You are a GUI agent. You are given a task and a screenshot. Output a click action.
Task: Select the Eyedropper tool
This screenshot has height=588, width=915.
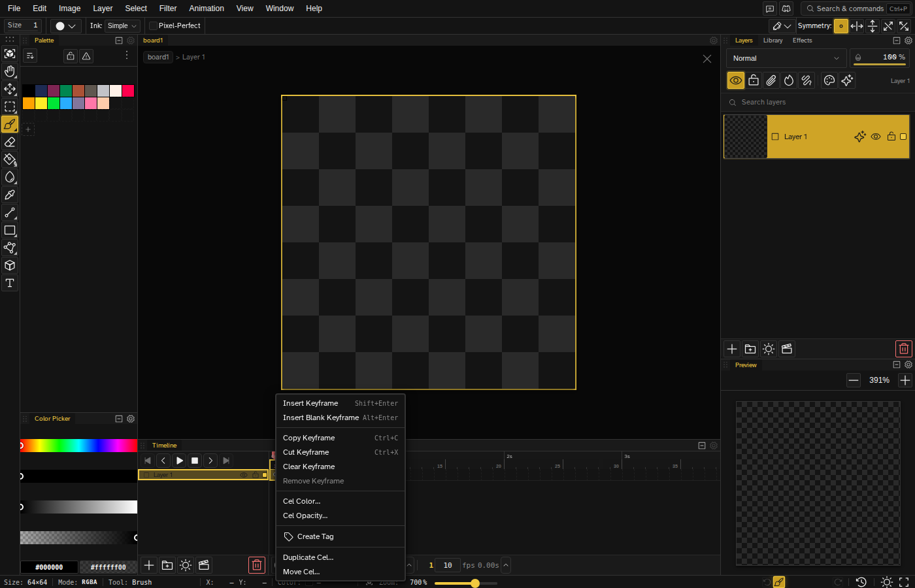[x=10, y=195]
